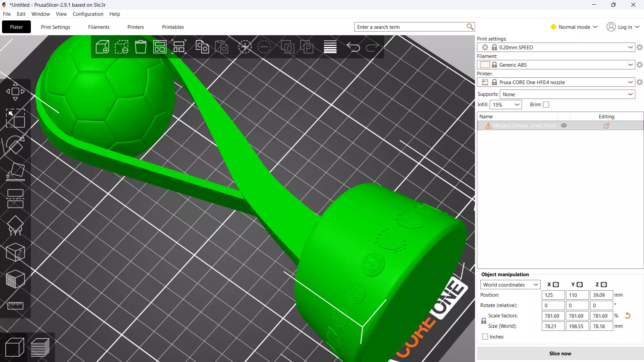The height and width of the screenshot is (362, 644).
Task: Click the Arrange objects toolbar icon
Action: [160, 47]
